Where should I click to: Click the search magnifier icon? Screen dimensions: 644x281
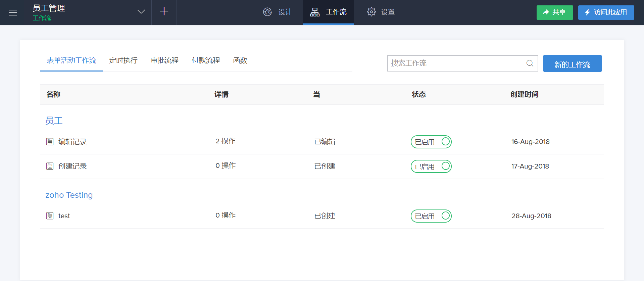530,63
